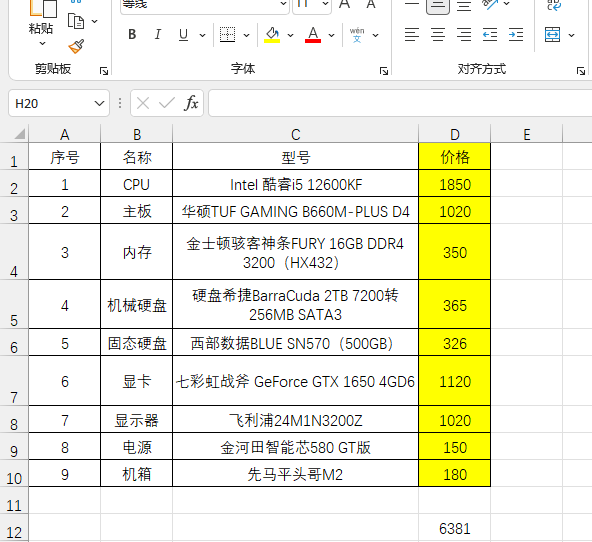Viewport: 592px width, 542px height.
Task: Click the fx insert function button
Action: [x=191, y=103]
